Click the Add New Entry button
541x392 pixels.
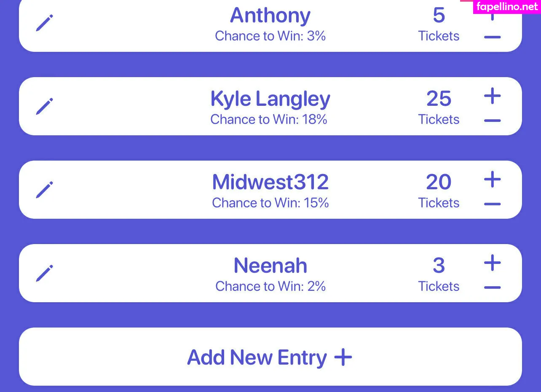[x=270, y=357]
